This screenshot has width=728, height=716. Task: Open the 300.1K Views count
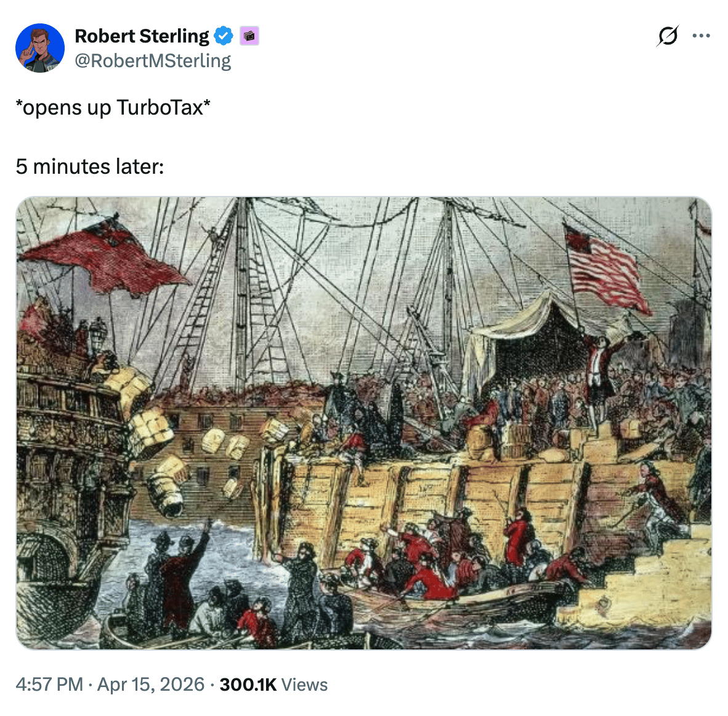click(273, 685)
